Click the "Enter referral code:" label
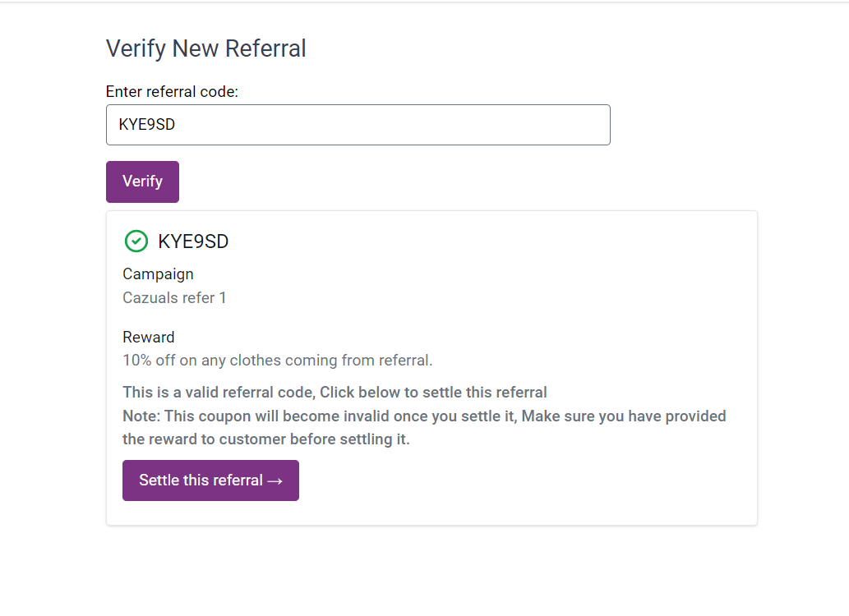This screenshot has height=616, width=849. [172, 92]
